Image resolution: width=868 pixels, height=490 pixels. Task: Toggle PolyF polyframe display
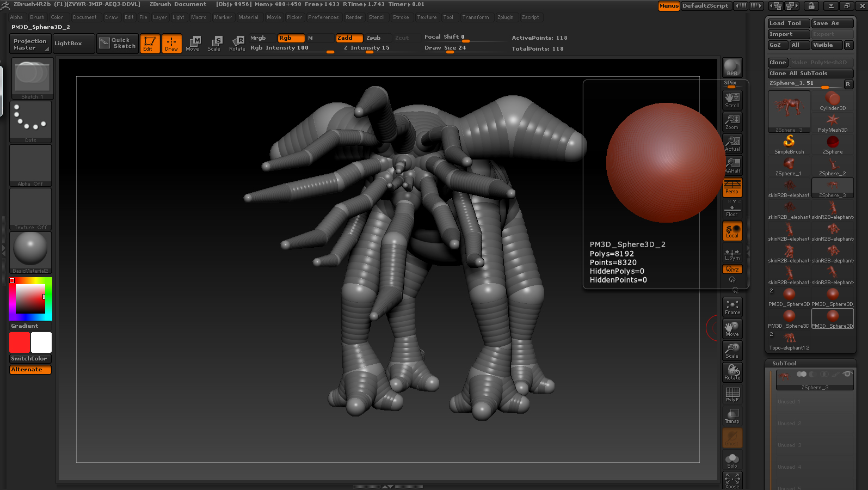coord(732,394)
